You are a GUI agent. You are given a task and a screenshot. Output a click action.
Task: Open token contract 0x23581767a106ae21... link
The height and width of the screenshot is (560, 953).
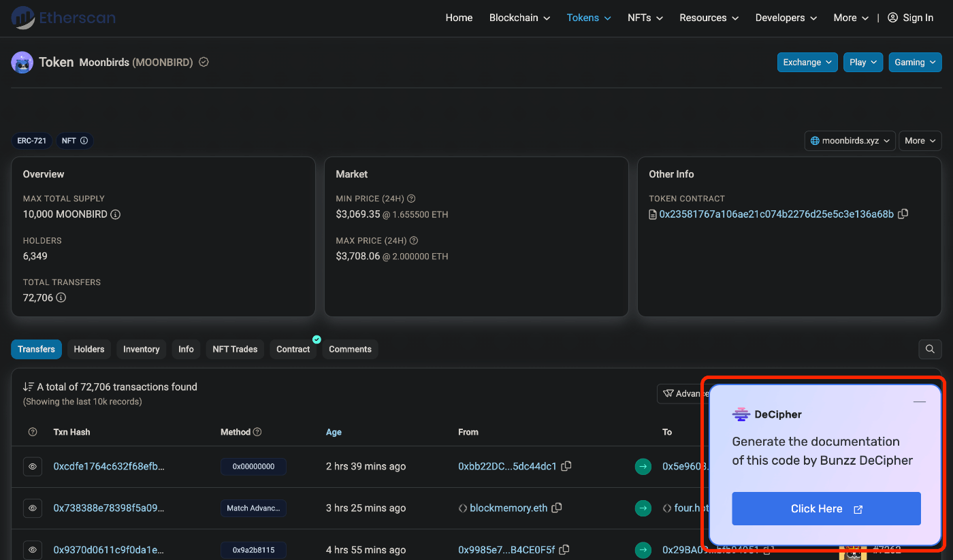[x=776, y=214]
